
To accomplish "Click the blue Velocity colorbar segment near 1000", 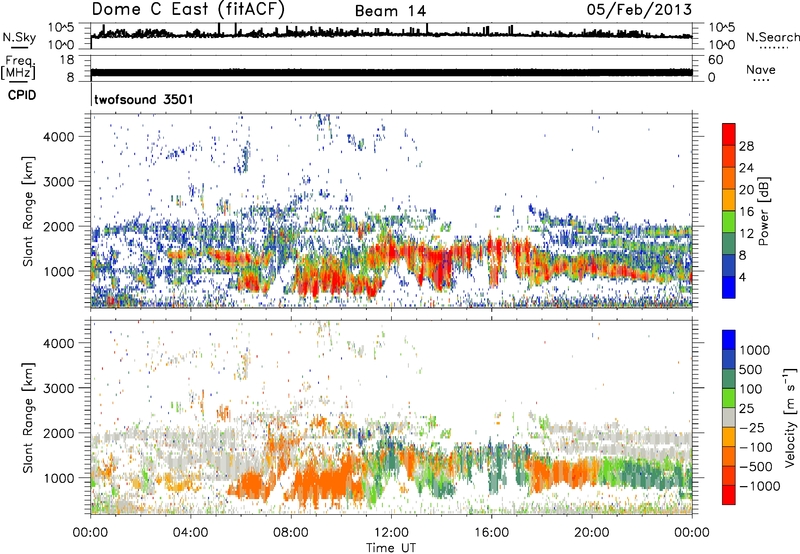I will pyautogui.click(x=729, y=340).
